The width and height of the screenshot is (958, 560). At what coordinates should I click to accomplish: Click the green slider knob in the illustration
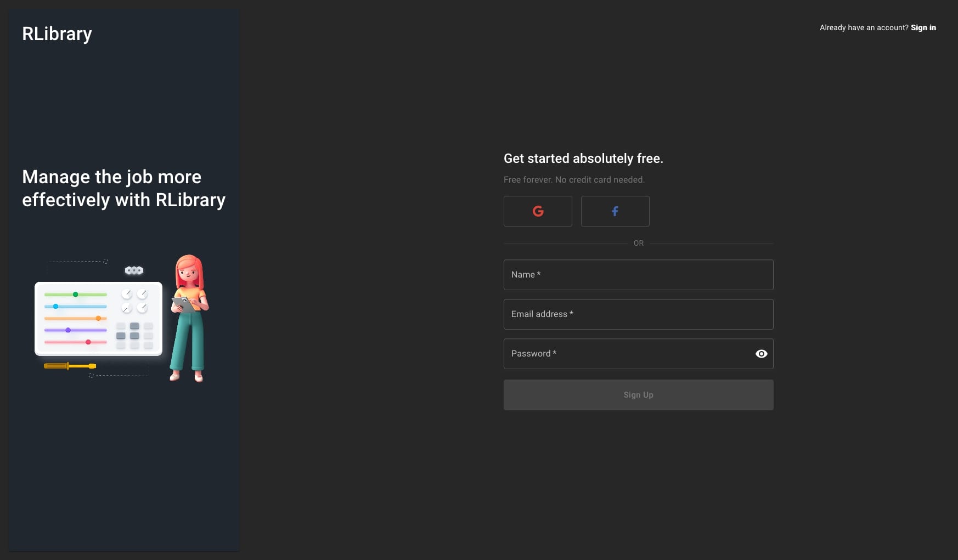point(76,295)
